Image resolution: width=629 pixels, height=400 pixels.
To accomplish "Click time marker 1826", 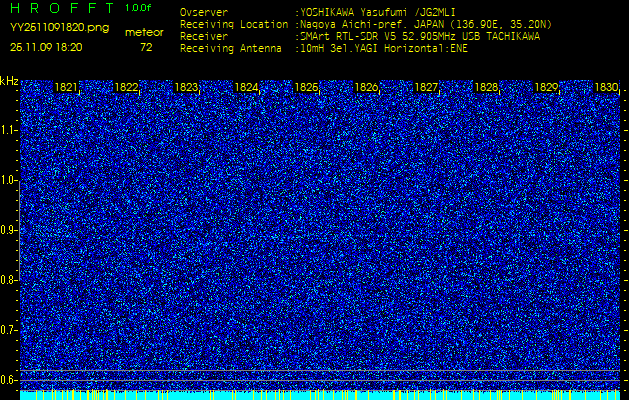I will pos(366,87).
